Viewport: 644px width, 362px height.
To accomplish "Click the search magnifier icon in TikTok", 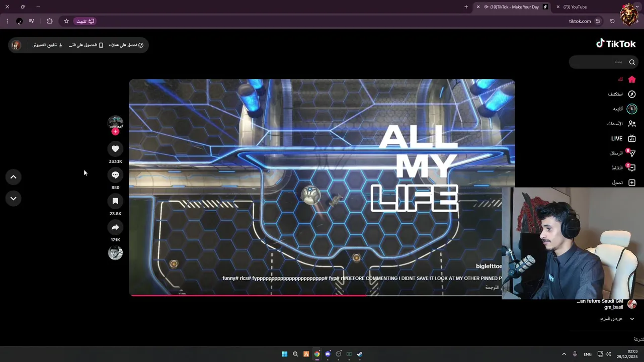I will (632, 62).
